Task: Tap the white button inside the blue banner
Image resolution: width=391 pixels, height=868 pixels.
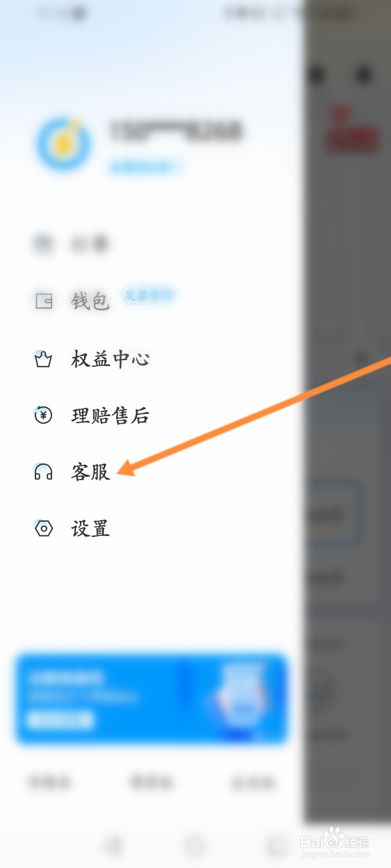Action: coord(60,720)
